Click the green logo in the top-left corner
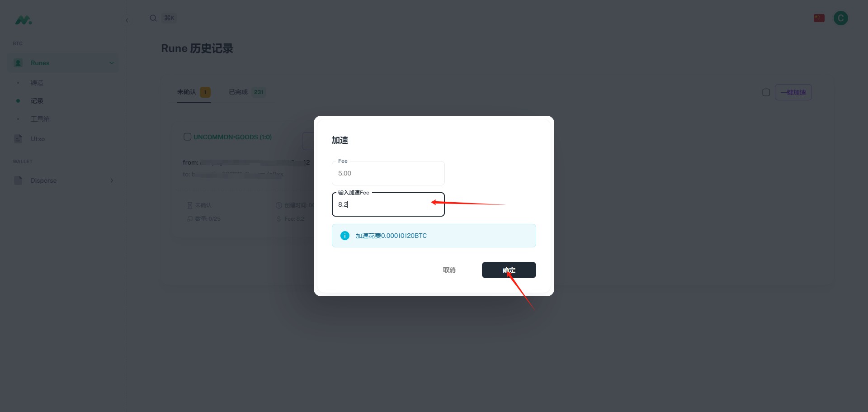Viewport: 868px width, 412px height. coord(24,20)
